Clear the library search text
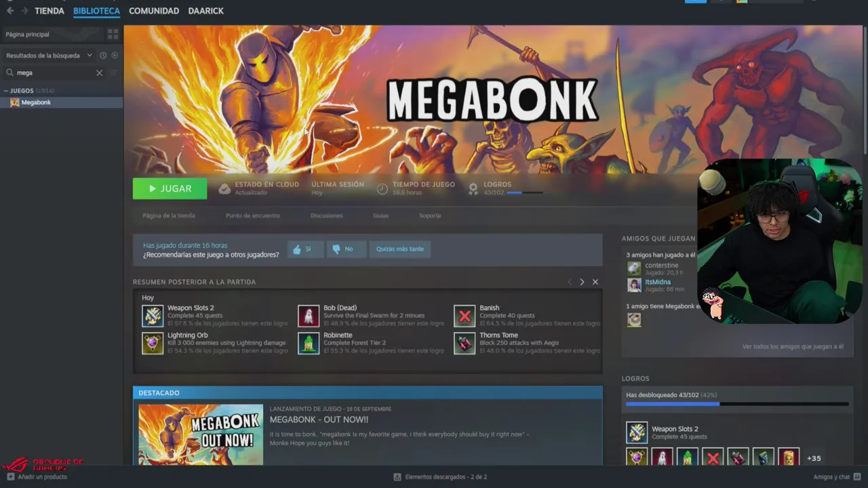868x488 pixels. tap(99, 73)
